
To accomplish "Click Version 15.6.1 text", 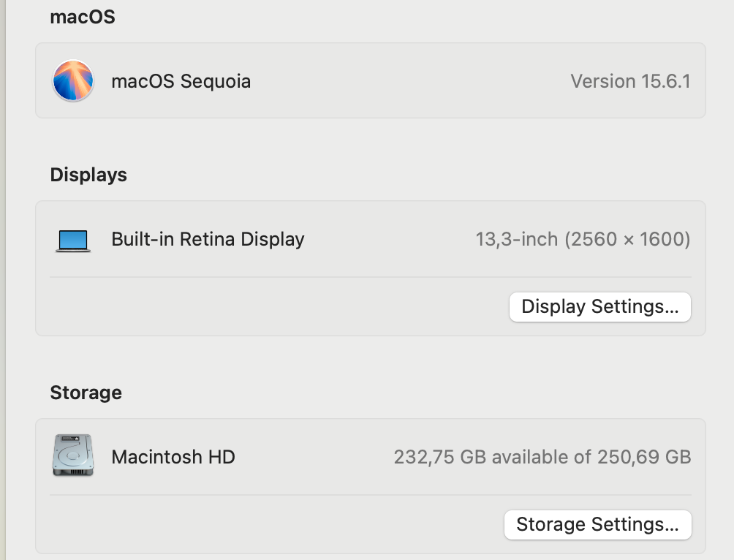I will 630,81.
